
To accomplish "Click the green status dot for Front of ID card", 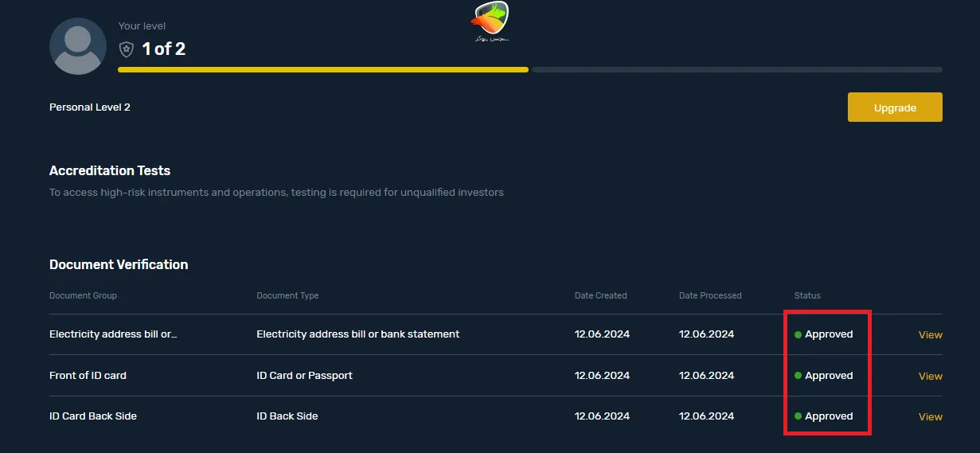I will pos(798,376).
